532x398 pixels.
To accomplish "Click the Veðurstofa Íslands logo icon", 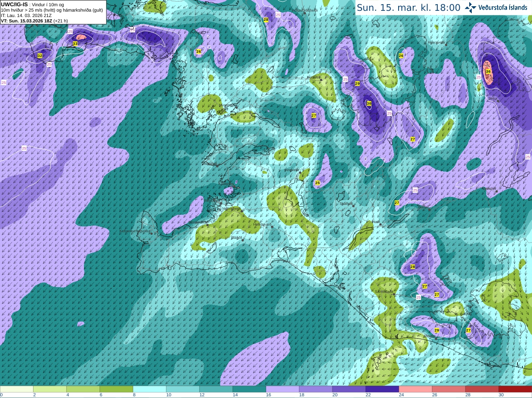I will point(470,7).
